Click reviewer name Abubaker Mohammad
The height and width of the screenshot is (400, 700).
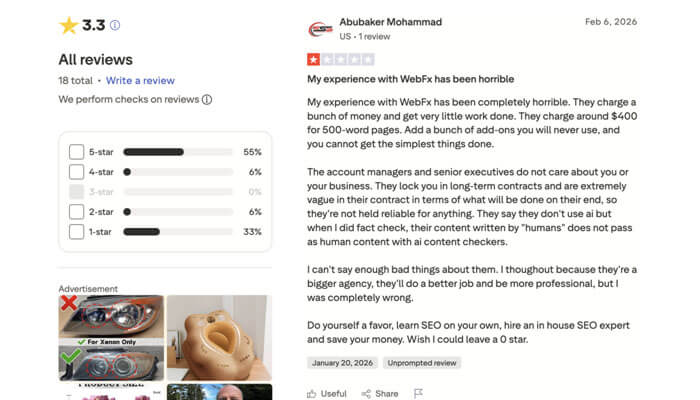point(390,22)
